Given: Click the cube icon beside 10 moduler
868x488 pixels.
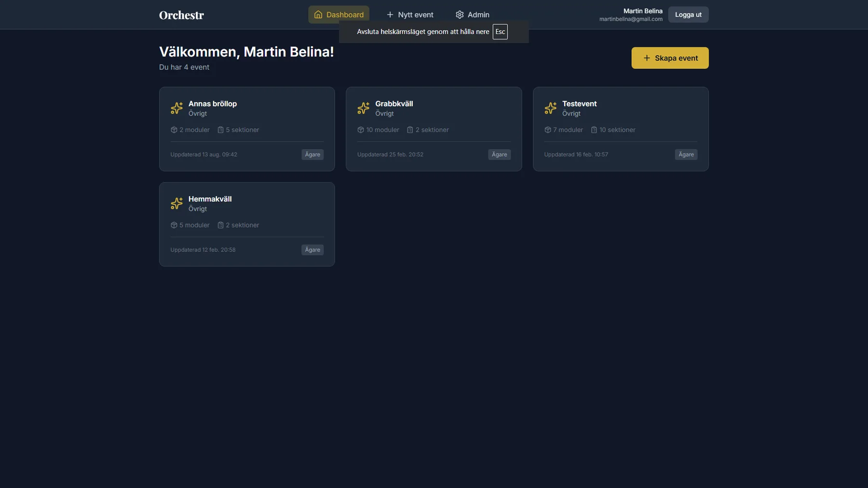Looking at the screenshot, I should [x=361, y=130].
